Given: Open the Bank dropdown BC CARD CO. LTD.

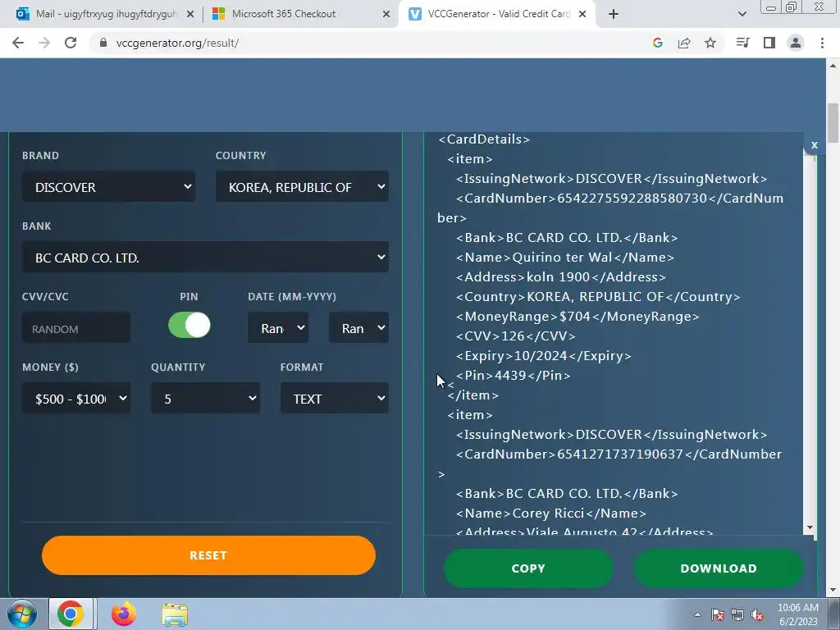Looking at the screenshot, I should (205, 257).
